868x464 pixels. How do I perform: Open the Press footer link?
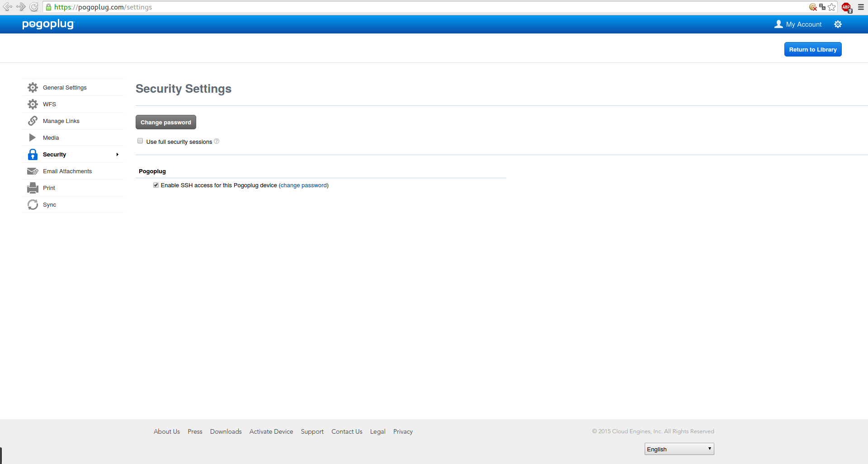(195, 431)
